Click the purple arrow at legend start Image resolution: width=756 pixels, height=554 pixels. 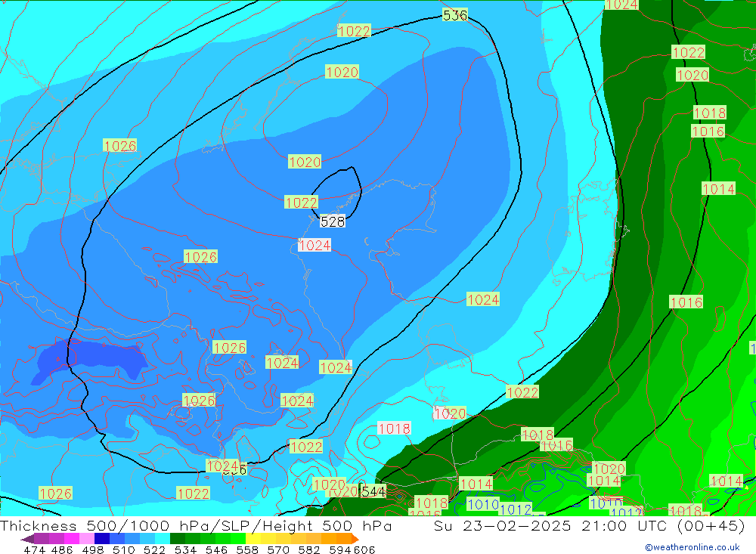click(27, 539)
